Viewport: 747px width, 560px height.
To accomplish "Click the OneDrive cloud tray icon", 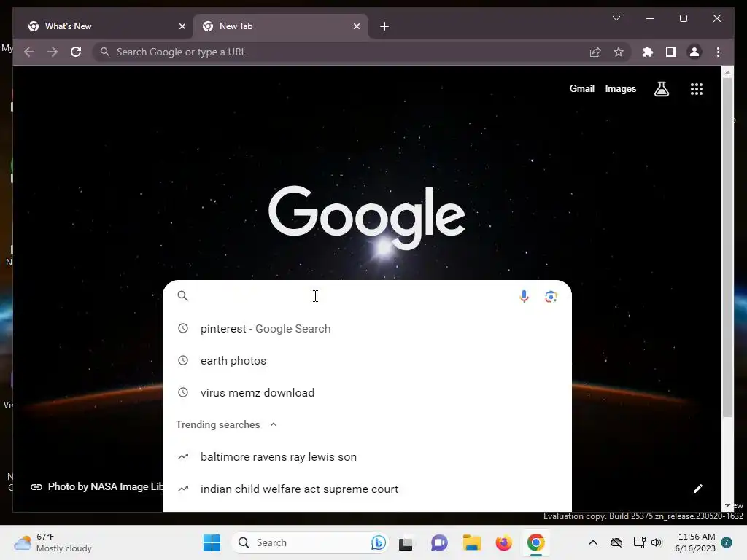I will click(616, 542).
